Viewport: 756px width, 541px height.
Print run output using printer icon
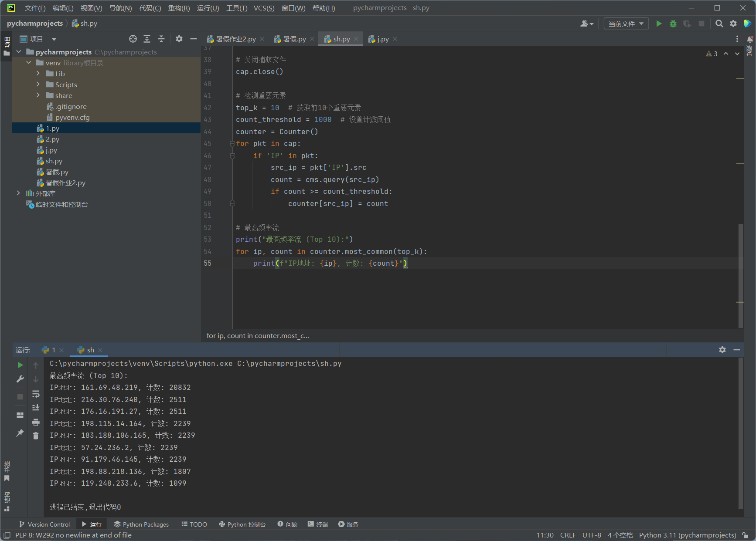click(36, 422)
